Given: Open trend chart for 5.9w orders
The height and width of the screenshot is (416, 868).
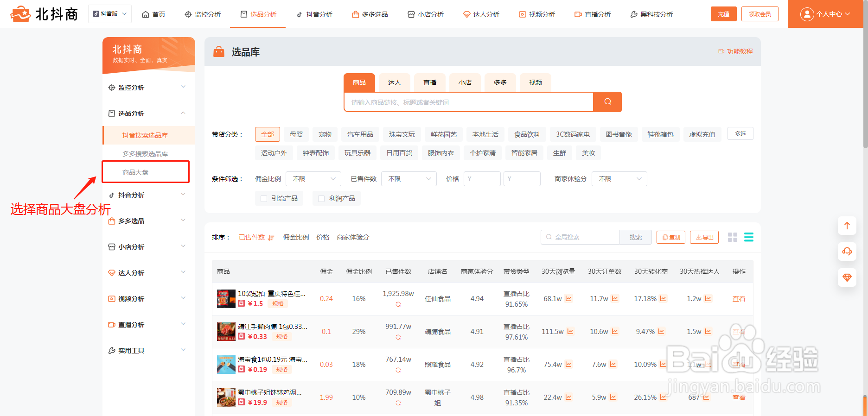Looking at the screenshot, I should pos(613,397).
